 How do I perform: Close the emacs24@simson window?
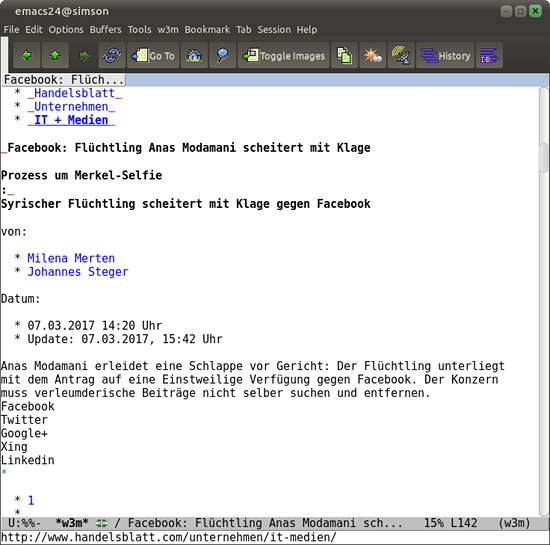click(535, 11)
